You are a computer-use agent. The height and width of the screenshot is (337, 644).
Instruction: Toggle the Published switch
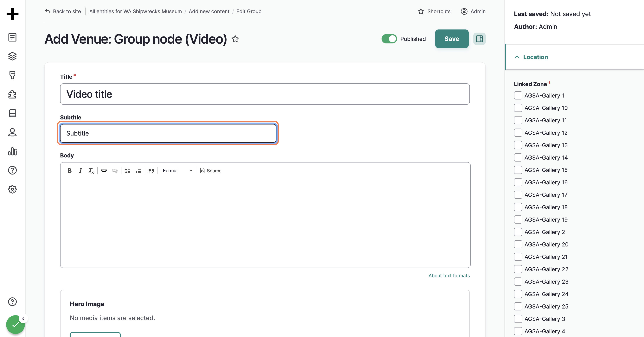tap(389, 39)
